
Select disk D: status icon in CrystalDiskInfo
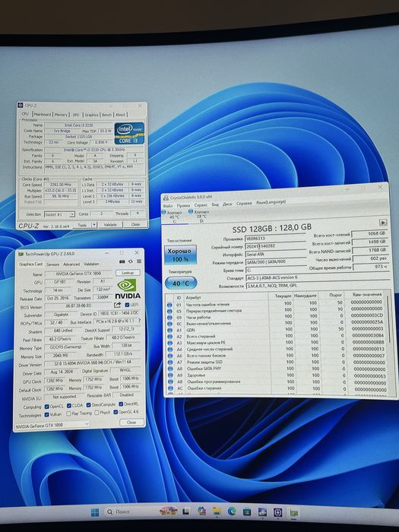191,212
